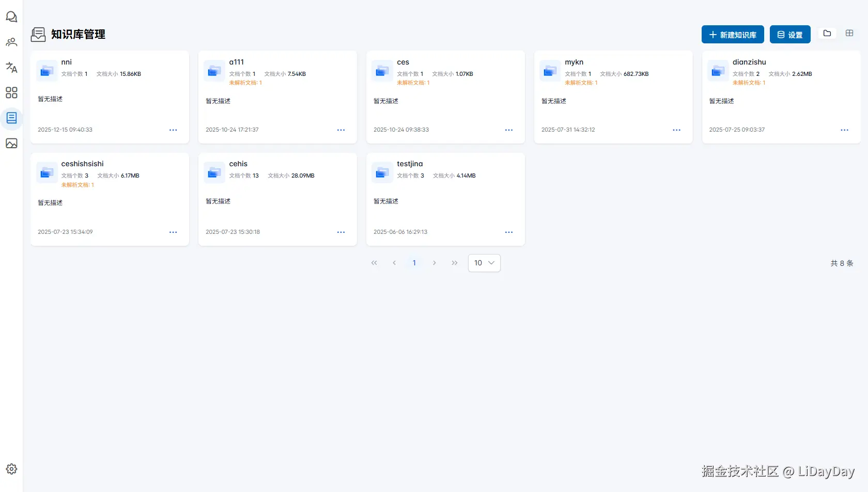Click the mykn knowledge base title

point(574,62)
